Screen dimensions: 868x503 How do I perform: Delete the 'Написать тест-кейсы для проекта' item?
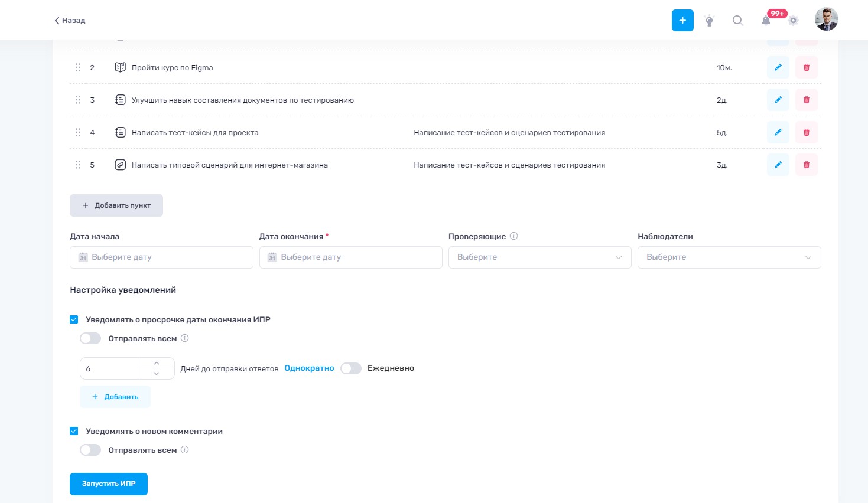[x=806, y=133]
